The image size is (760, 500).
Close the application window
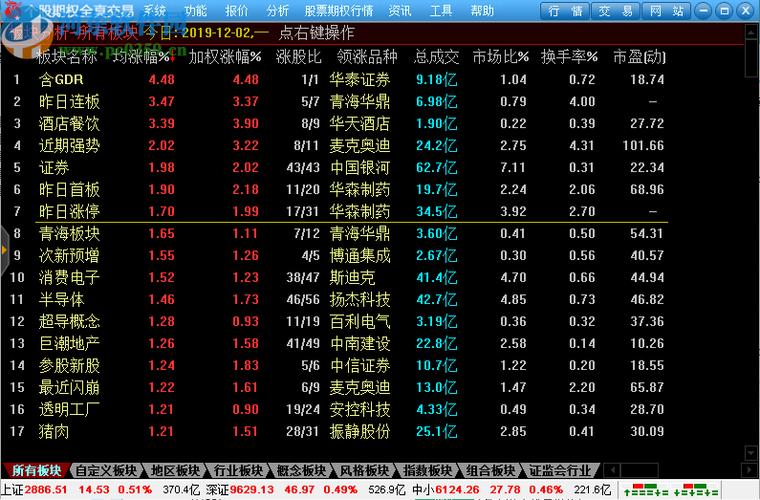pos(745,11)
